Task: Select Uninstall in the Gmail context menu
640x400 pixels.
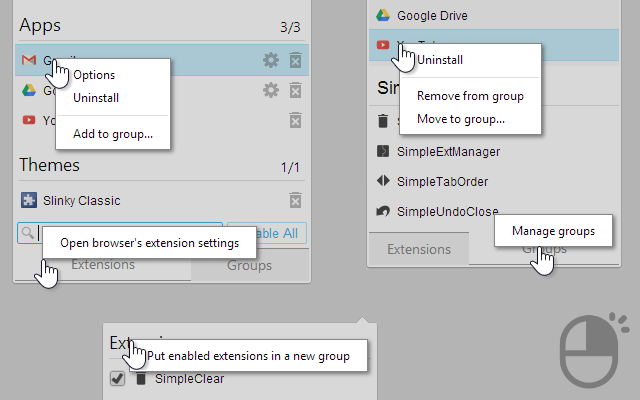Action: coord(97,98)
